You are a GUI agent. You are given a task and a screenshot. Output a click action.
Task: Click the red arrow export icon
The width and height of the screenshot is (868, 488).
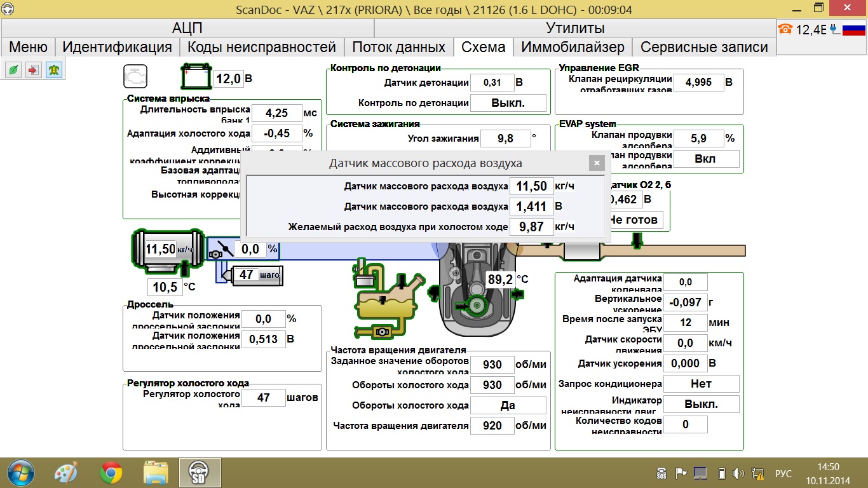click(33, 69)
